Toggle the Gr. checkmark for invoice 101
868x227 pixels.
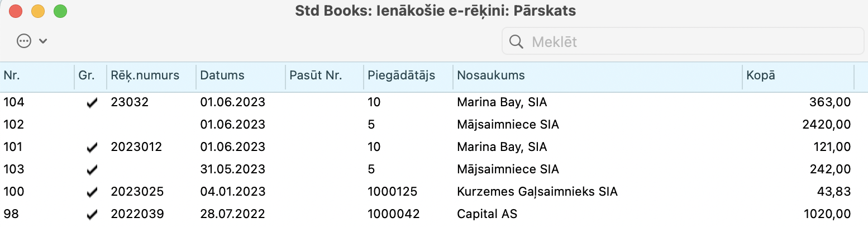[92, 148]
